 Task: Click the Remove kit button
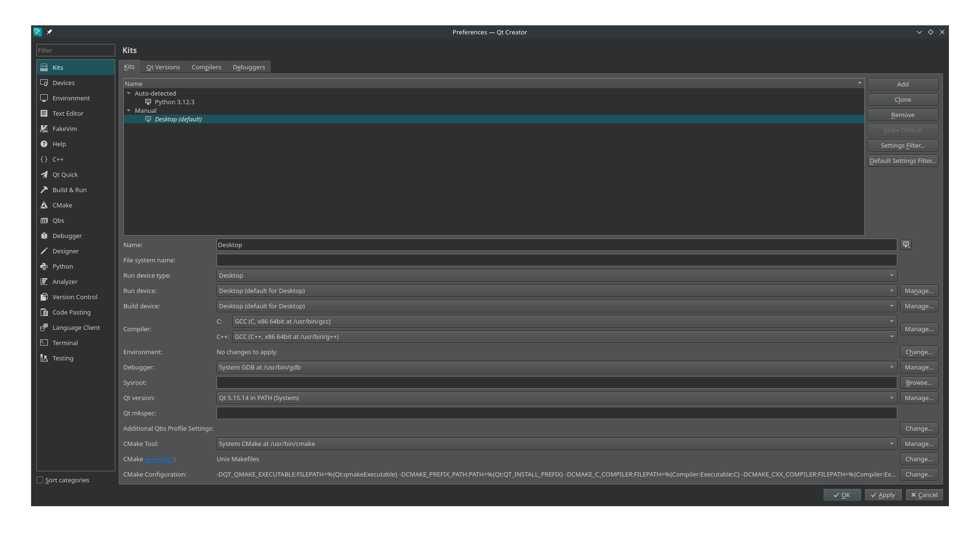pos(903,115)
